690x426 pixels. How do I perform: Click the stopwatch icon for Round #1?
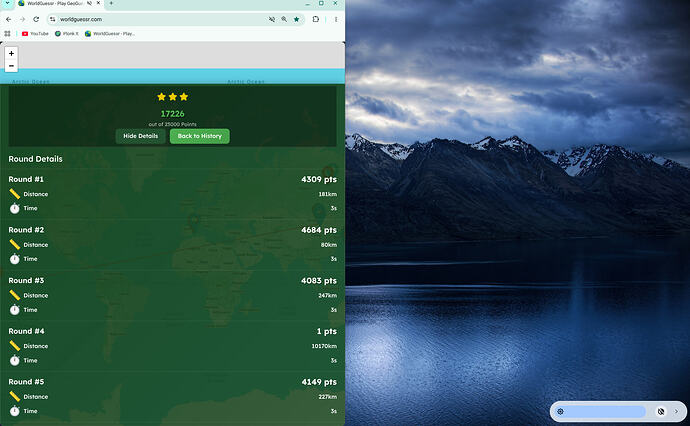(15, 208)
